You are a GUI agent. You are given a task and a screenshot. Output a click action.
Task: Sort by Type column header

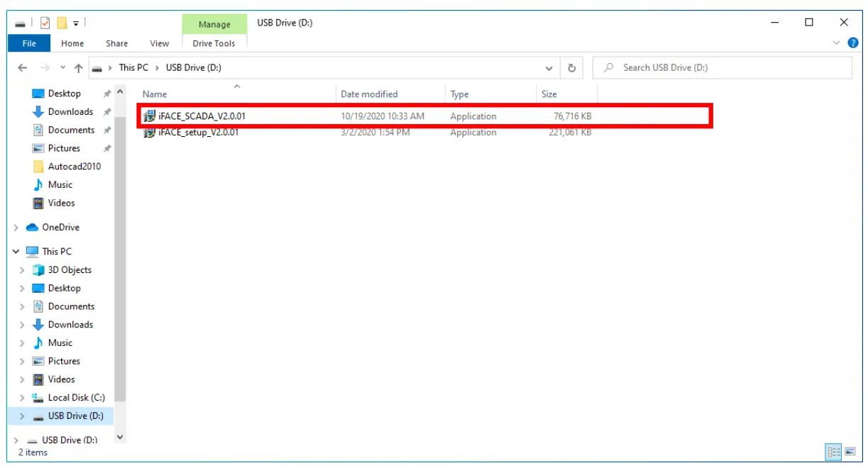point(490,94)
